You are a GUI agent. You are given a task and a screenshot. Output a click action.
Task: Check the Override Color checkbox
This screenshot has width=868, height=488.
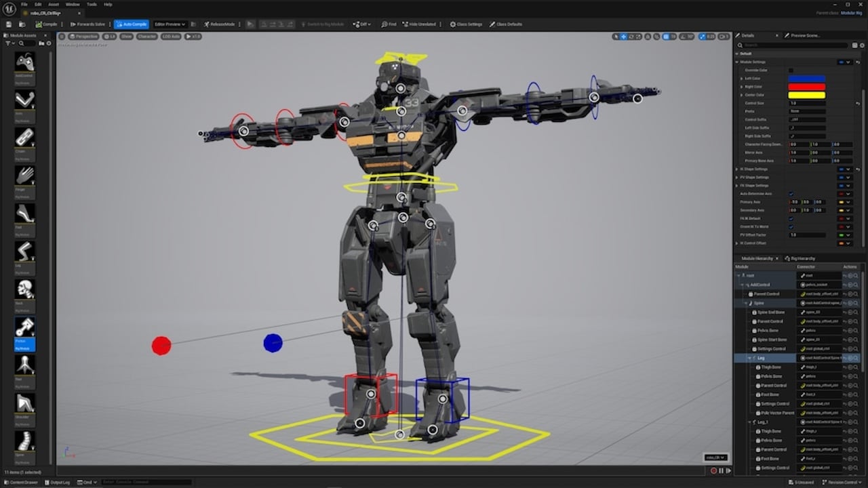tap(791, 70)
